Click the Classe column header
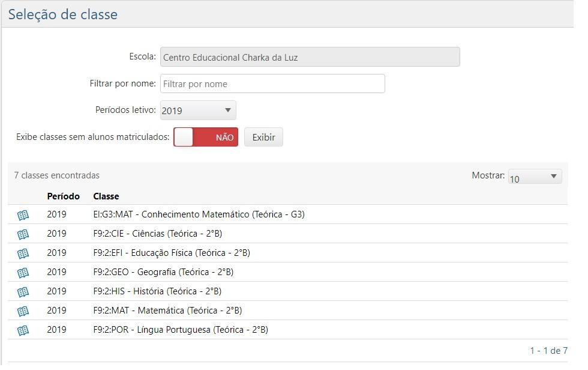This screenshot has height=370, width=588. 106,196
